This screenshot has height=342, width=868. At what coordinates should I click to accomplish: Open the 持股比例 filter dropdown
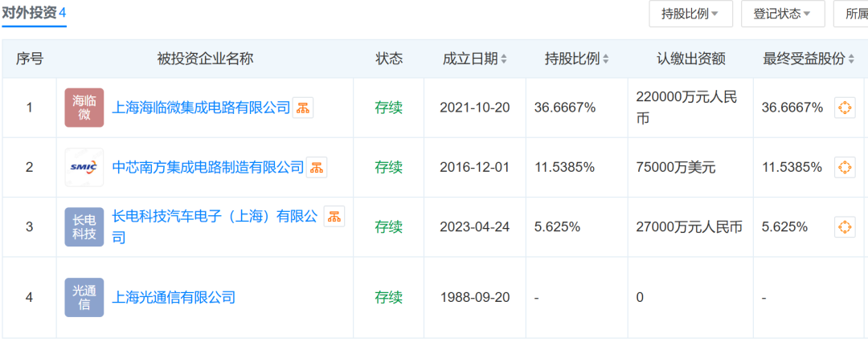[x=691, y=14]
